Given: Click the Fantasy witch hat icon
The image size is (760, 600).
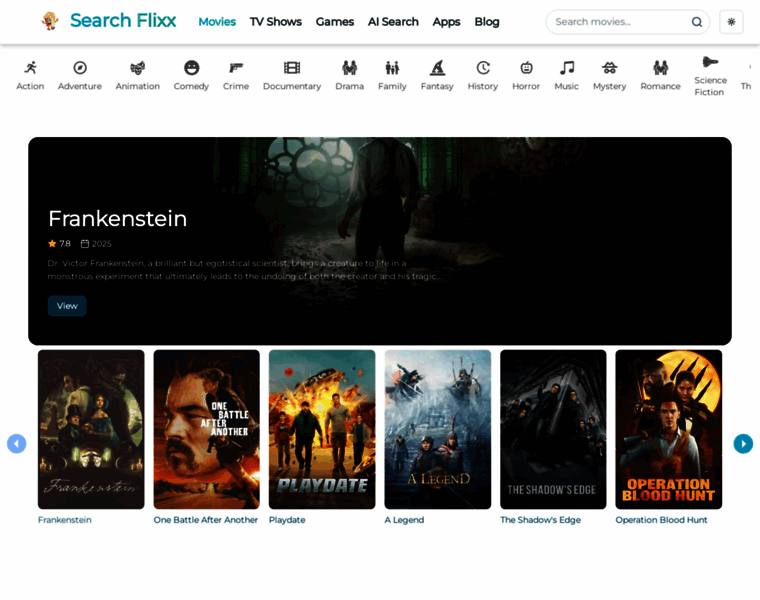Looking at the screenshot, I should [x=437, y=68].
